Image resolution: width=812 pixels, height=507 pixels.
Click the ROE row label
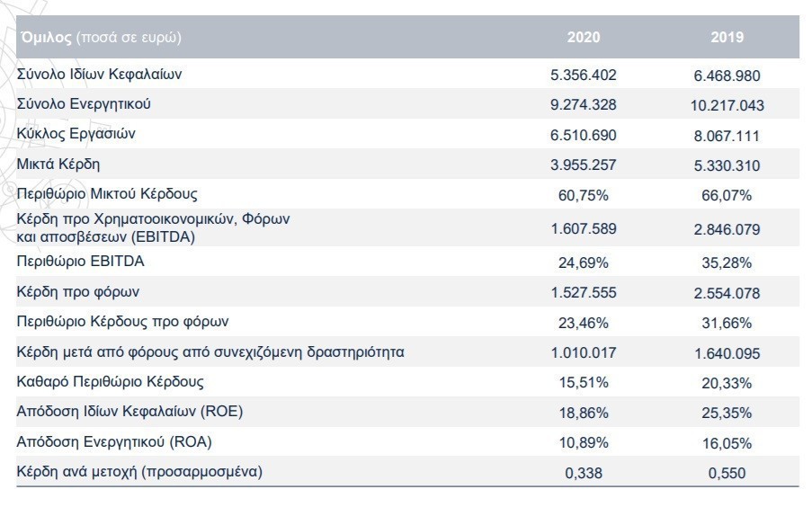[129, 412]
